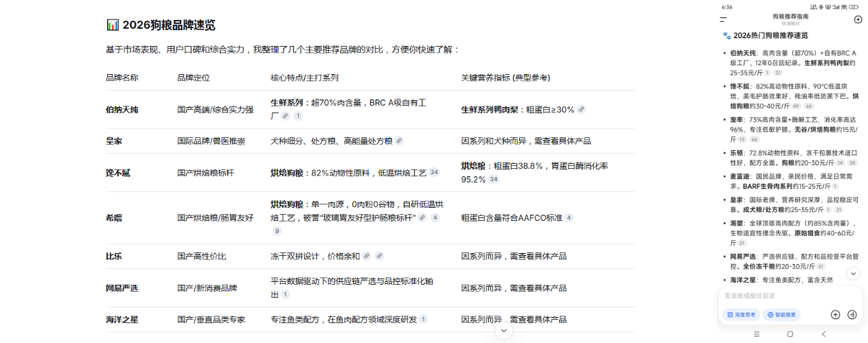Select the 馋不腻 brand name in the table
Viewport: 868px width, 343px height.
[x=118, y=172]
